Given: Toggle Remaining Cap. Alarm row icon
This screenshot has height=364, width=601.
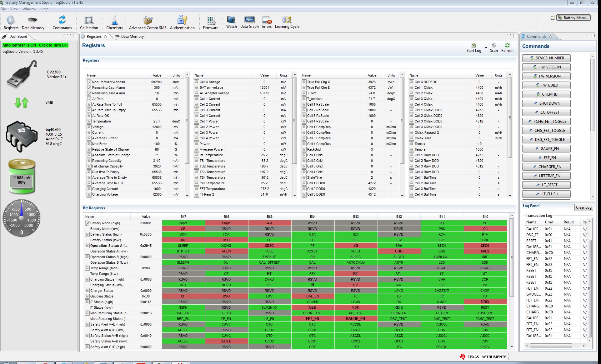Looking at the screenshot, I should coord(89,87).
